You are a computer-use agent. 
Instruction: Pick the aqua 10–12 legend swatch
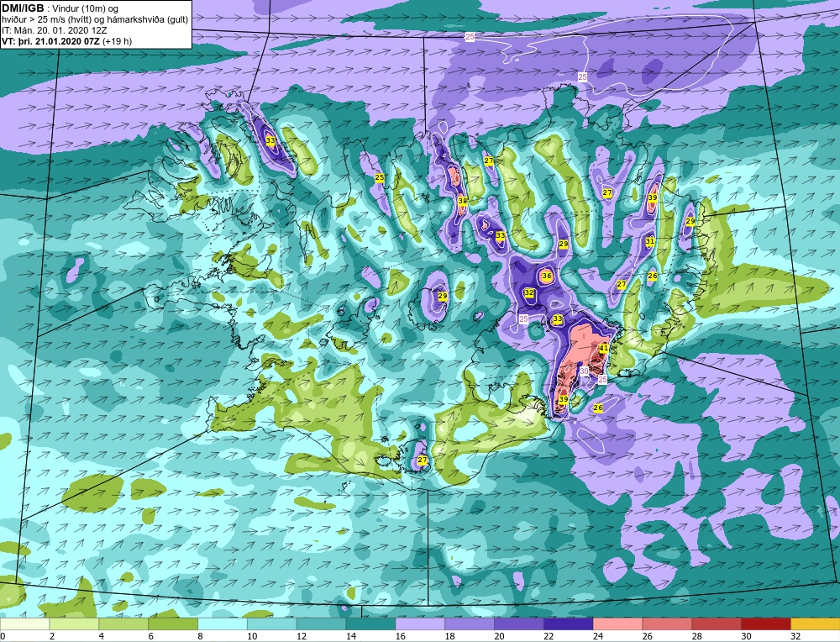point(271,624)
